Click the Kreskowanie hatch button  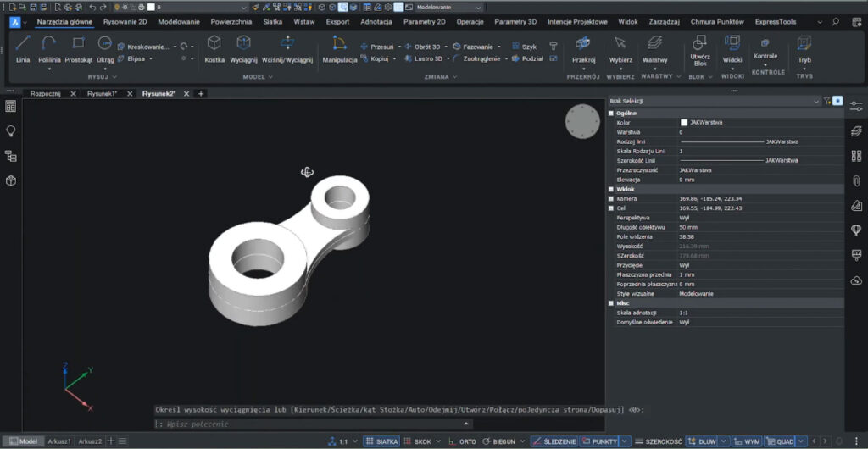click(x=144, y=47)
